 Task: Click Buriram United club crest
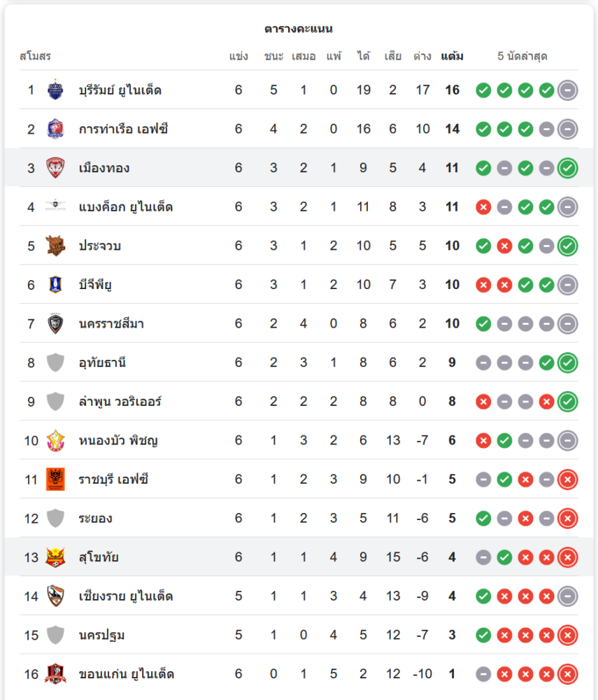pos(55,90)
